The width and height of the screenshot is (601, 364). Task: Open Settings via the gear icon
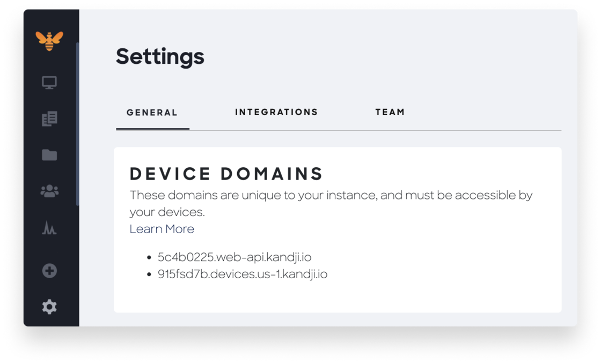[x=49, y=307]
